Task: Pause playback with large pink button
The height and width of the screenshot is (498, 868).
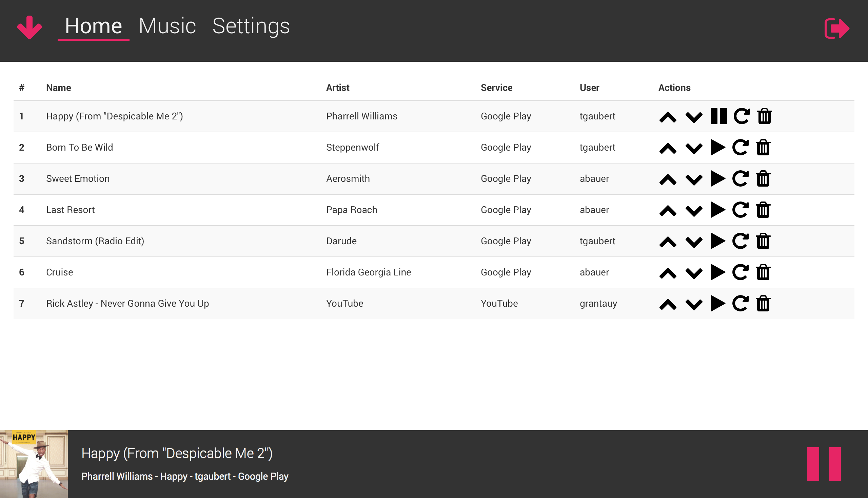Action: 823,464
